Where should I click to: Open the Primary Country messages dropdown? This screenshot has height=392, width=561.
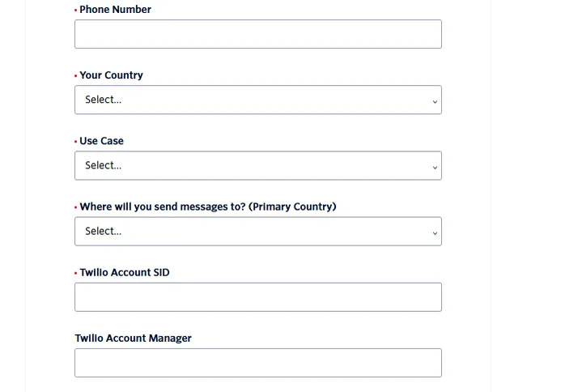click(258, 232)
